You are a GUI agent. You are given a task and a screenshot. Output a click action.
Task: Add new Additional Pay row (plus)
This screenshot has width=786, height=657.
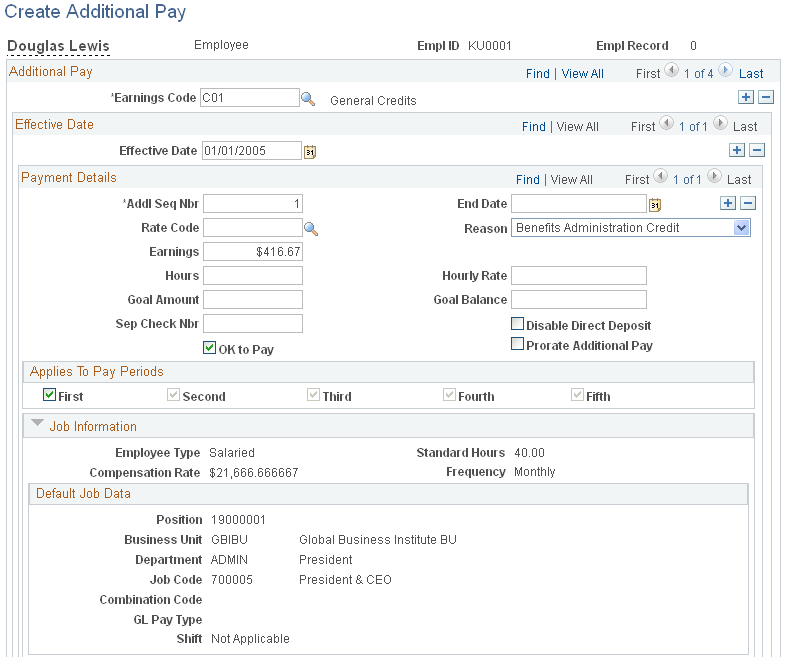tap(746, 97)
